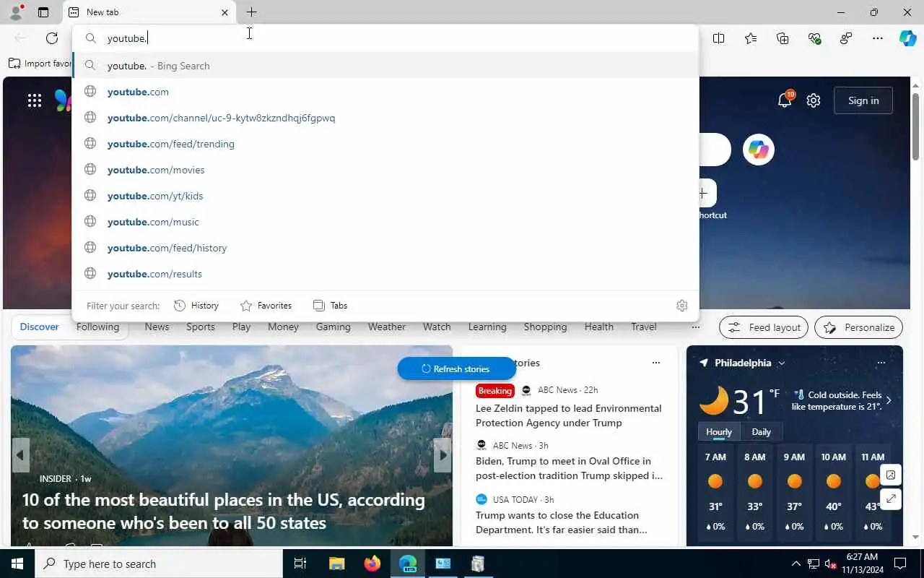924x578 pixels.
Task: Select youtube.com/feed/history suggestion
Action: coord(385,248)
